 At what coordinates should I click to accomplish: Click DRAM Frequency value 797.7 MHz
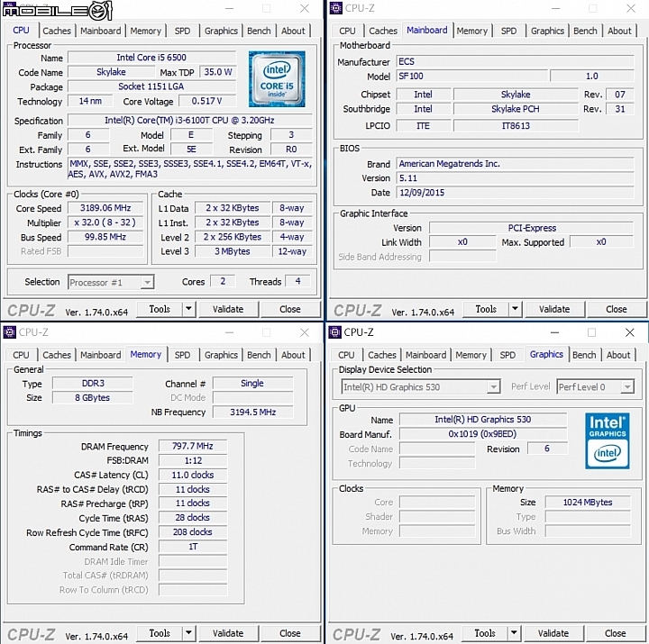tap(193, 446)
